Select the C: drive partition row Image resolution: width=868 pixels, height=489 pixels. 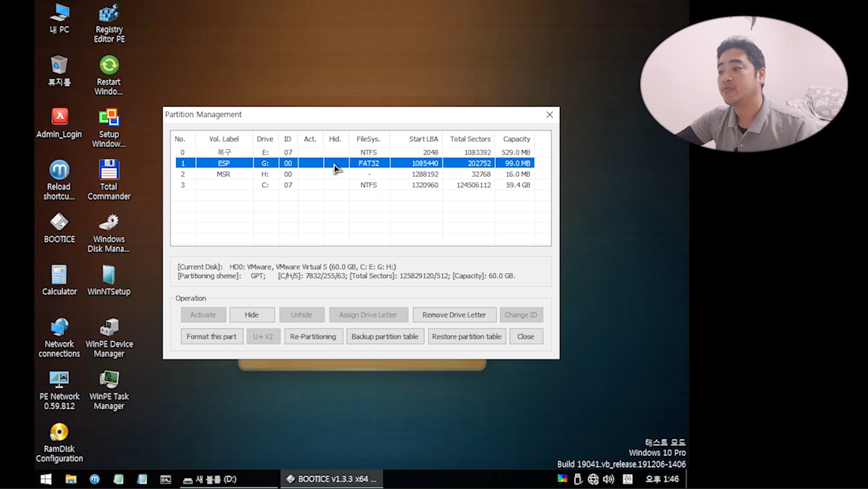(x=355, y=185)
